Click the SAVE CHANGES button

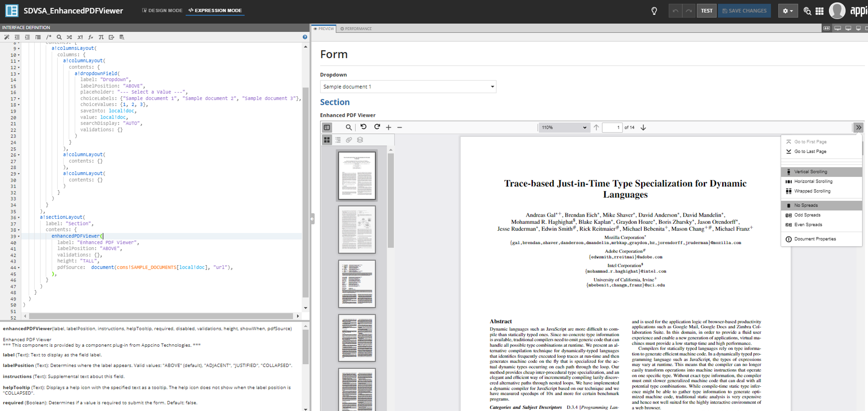744,11
